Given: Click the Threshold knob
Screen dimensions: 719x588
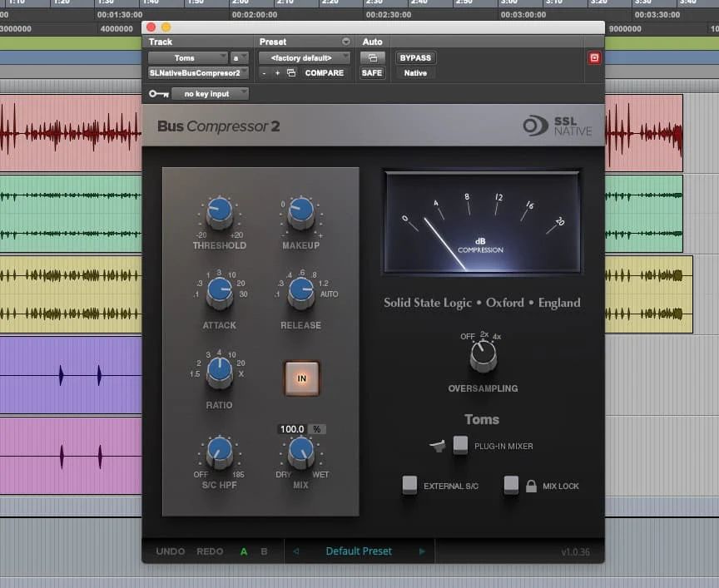Looking at the screenshot, I should coord(220,214).
